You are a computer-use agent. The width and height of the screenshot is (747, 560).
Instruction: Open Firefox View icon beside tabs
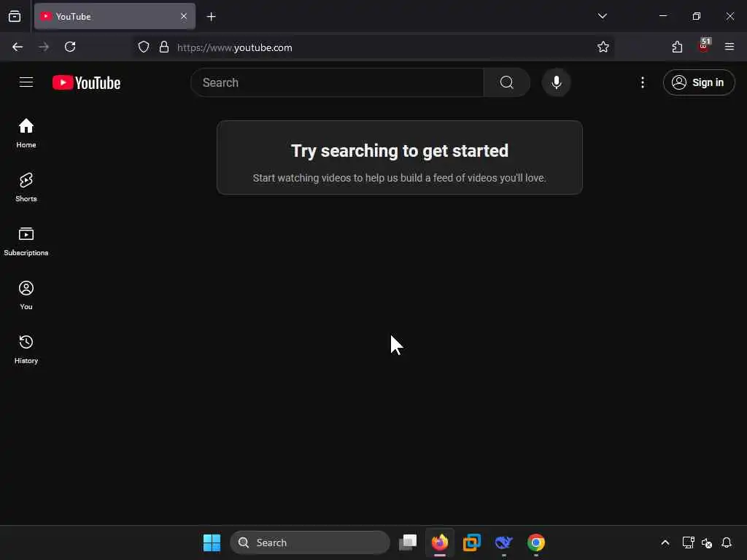click(15, 17)
